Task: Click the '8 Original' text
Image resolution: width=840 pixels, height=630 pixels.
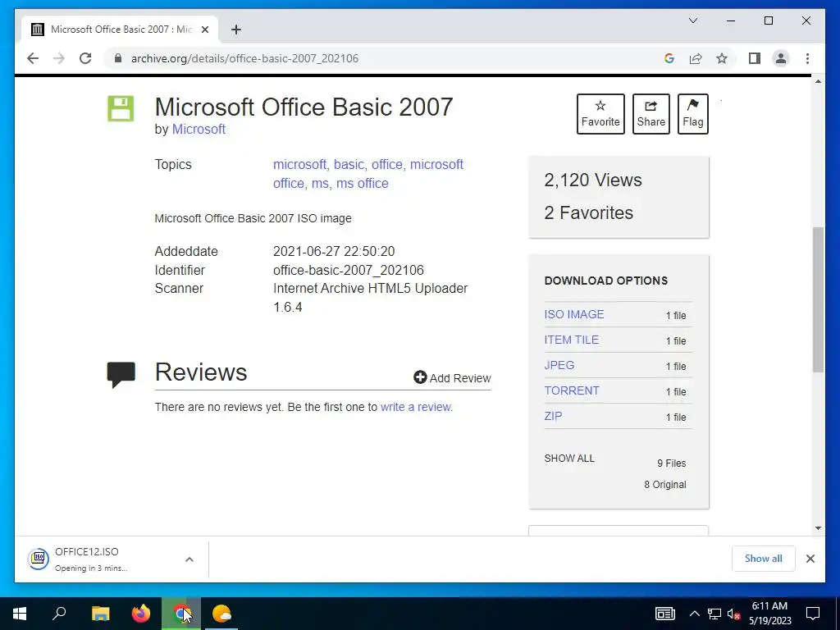Action: coord(664,485)
